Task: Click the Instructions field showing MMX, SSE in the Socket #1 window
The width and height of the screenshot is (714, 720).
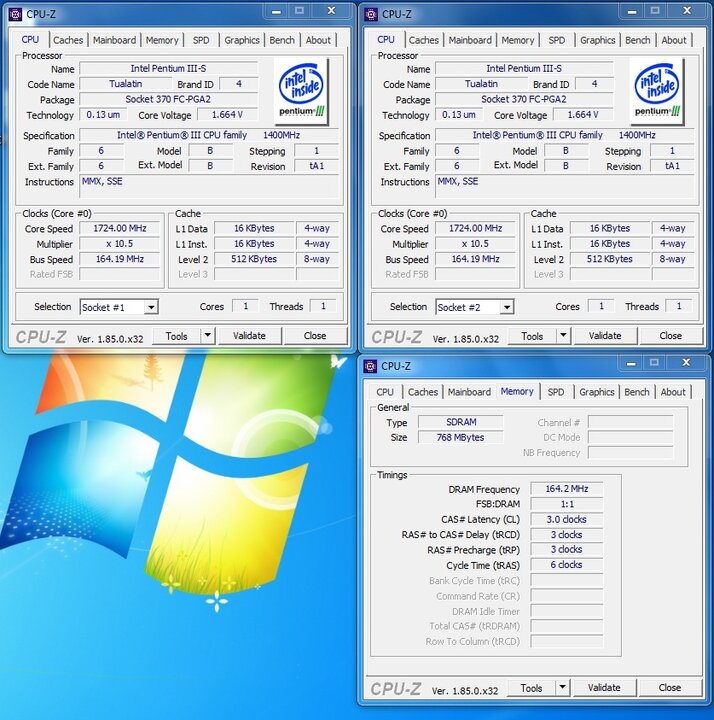Action: (210, 186)
